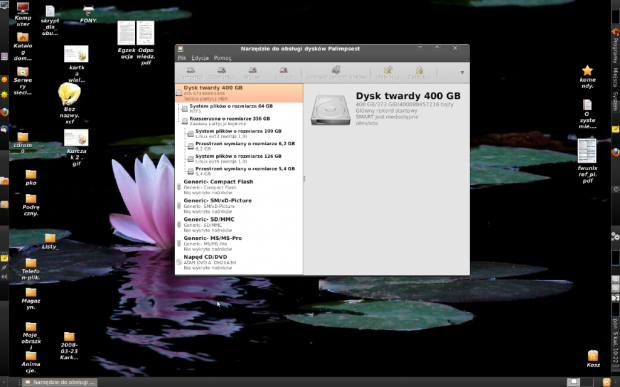
Task: Launch Firefox from the left panel
Action: (x=4, y=112)
